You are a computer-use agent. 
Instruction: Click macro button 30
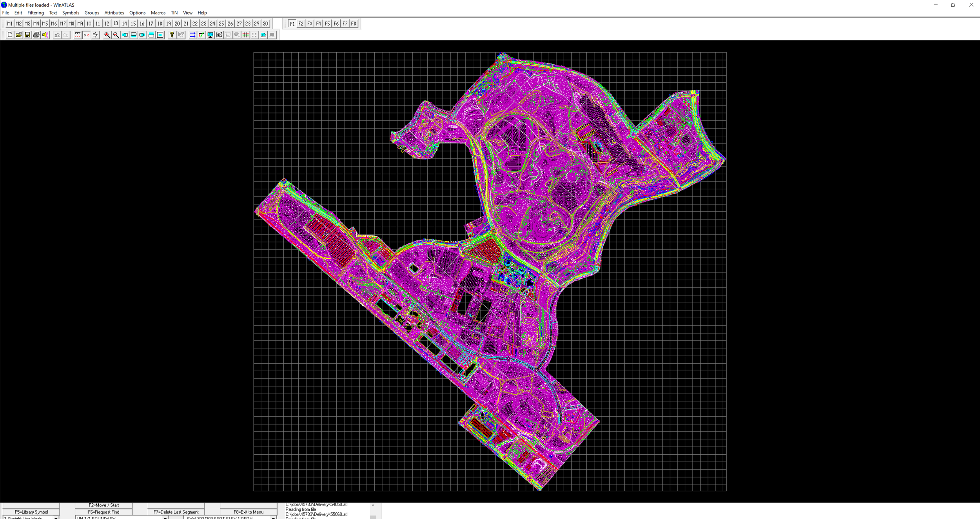pos(265,24)
